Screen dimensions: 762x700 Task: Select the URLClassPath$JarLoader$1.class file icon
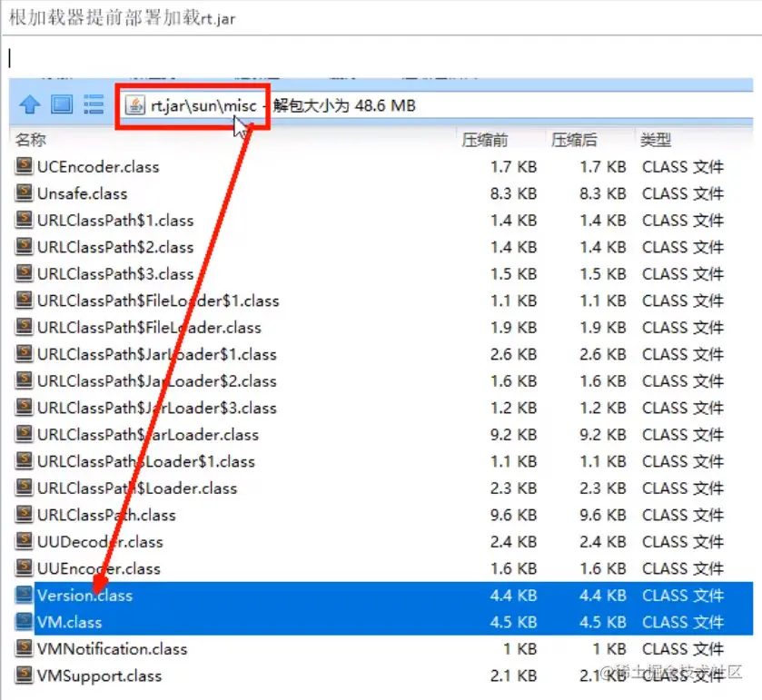(x=24, y=354)
